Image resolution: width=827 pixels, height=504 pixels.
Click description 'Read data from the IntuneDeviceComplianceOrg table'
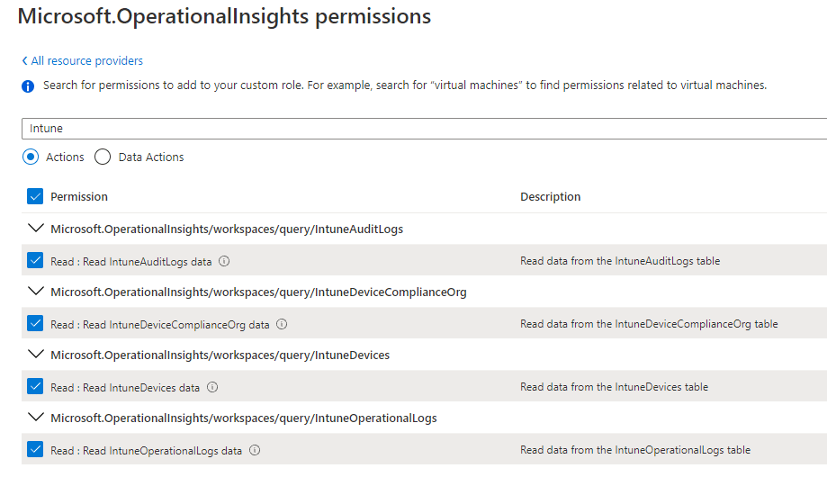click(x=649, y=324)
